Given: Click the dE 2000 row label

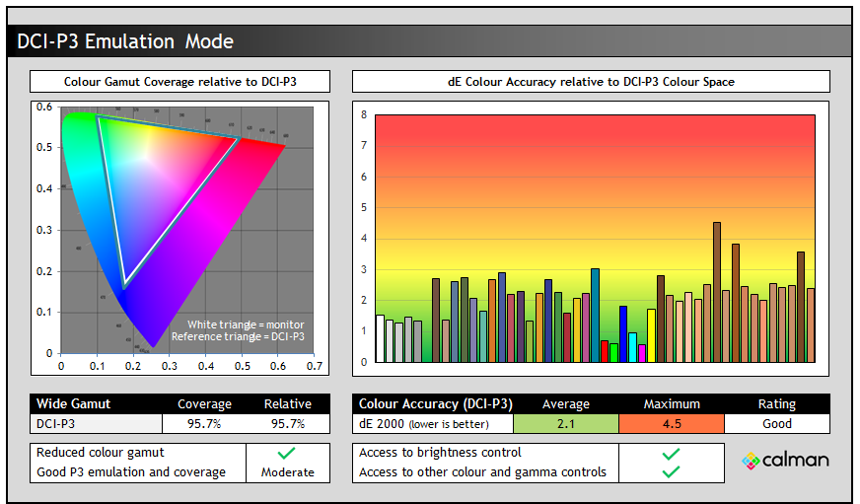Looking at the screenshot, I should pos(432,423).
